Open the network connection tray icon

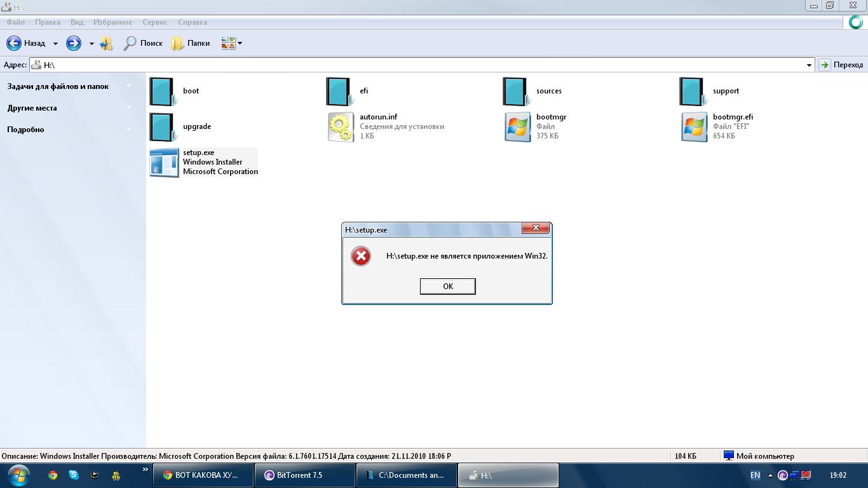click(794, 475)
